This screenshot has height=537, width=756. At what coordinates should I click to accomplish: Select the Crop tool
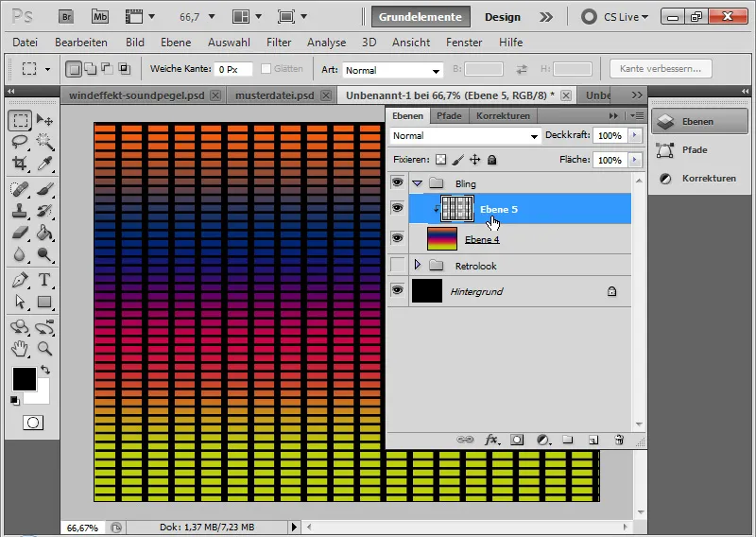[x=20, y=164]
